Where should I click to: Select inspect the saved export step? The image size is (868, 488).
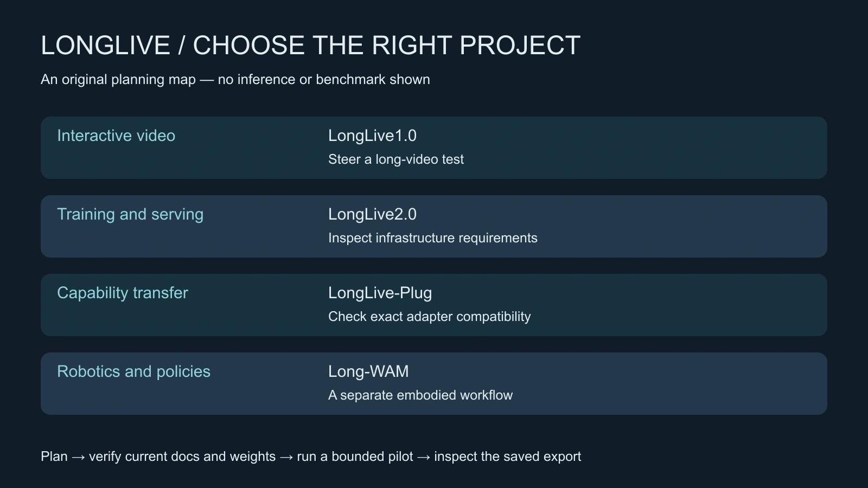click(507, 457)
